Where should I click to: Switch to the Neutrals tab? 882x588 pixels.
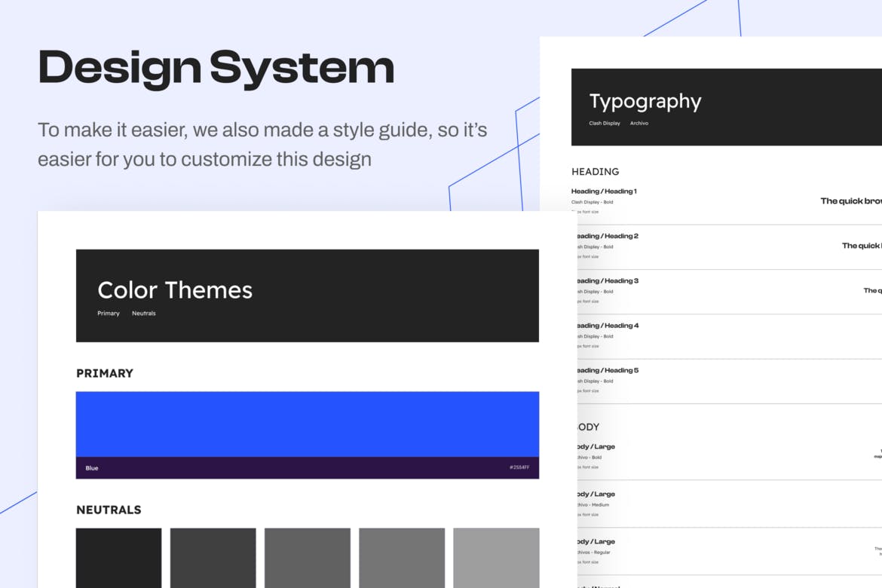pyautogui.click(x=143, y=314)
